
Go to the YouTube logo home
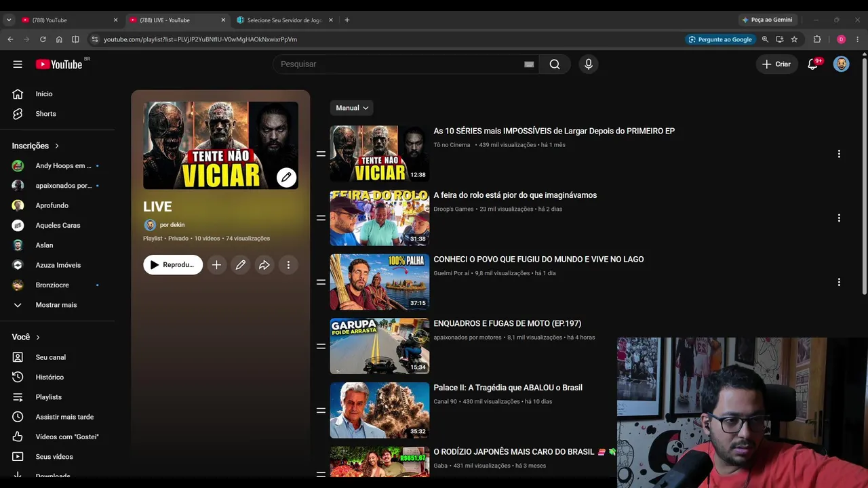[59, 64]
